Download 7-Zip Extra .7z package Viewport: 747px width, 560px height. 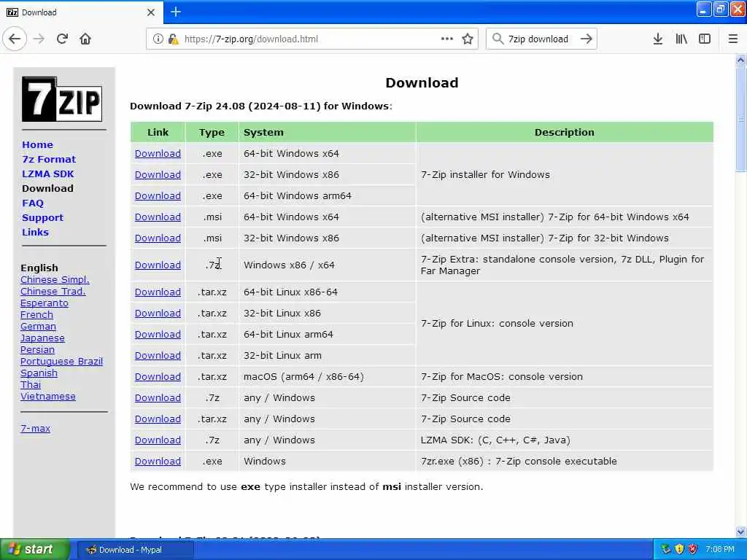click(x=158, y=265)
